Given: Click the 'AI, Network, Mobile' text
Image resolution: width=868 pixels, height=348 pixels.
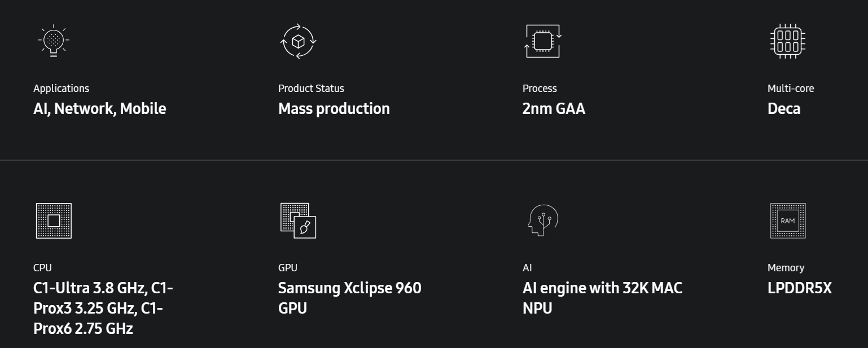Looking at the screenshot, I should (x=100, y=109).
